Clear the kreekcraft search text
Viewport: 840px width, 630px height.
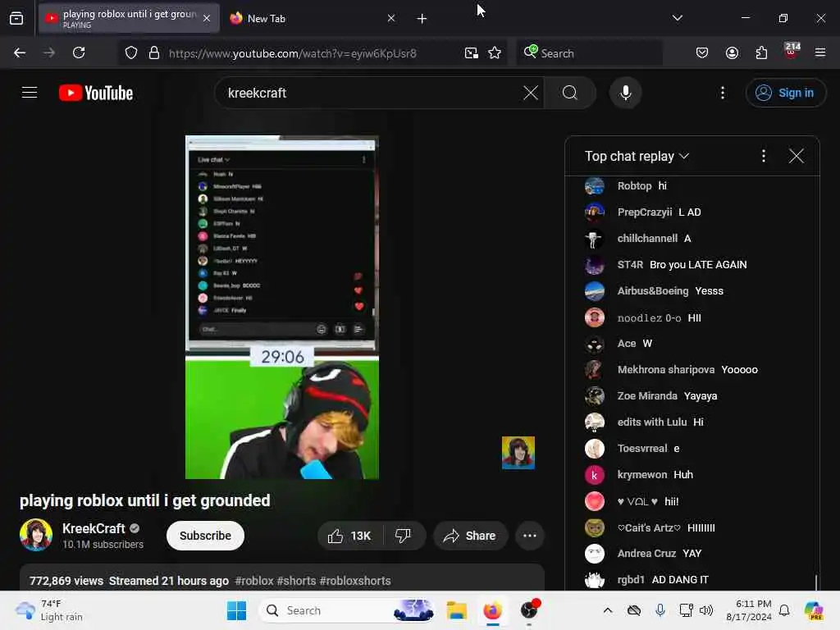point(531,93)
